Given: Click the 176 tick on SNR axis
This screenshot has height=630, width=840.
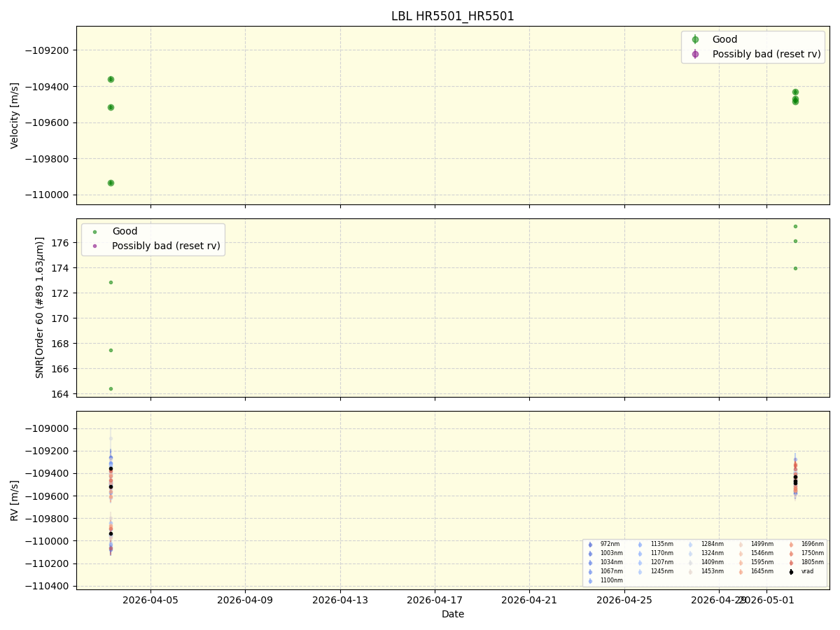Looking at the screenshot, I should [x=62, y=243].
